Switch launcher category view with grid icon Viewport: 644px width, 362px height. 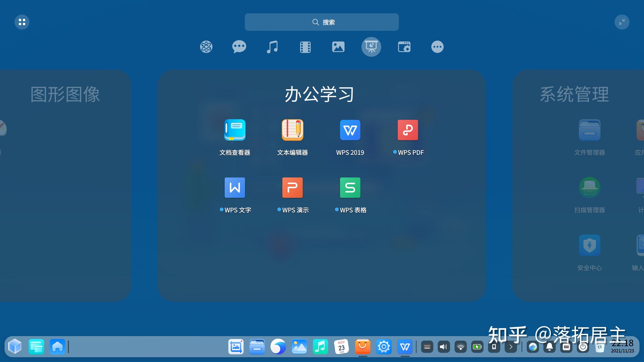(22, 22)
